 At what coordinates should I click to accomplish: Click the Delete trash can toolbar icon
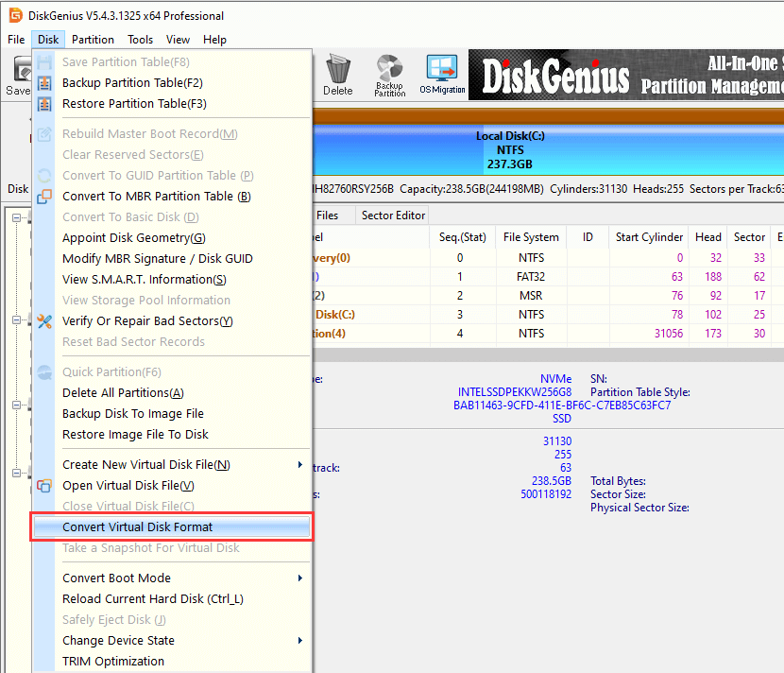(337, 74)
